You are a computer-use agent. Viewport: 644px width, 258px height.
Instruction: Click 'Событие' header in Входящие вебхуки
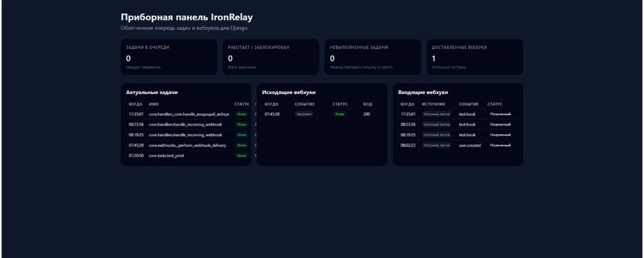click(x=469, y=104)
